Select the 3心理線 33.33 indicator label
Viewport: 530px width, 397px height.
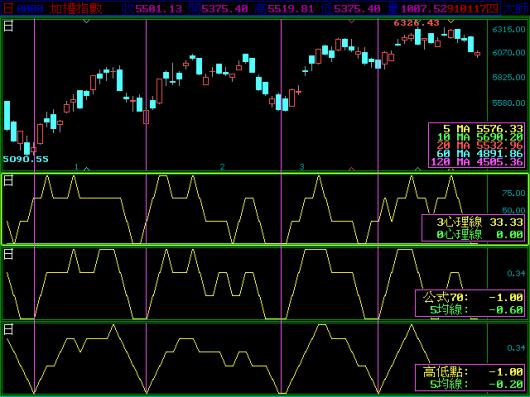(x=480, y=222)
